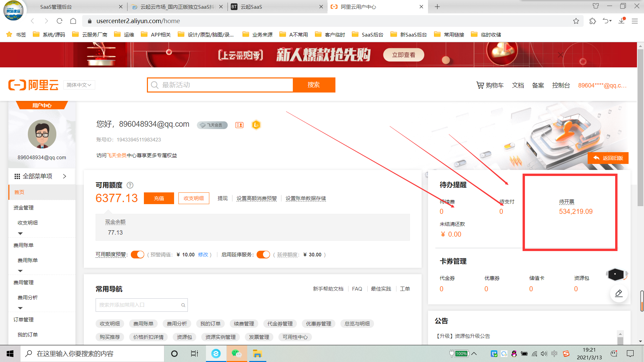Click the help icon next to 可用额度
The width and height of the screenshot is (644, 362).
pyautogui.click(x=130, y=185)
